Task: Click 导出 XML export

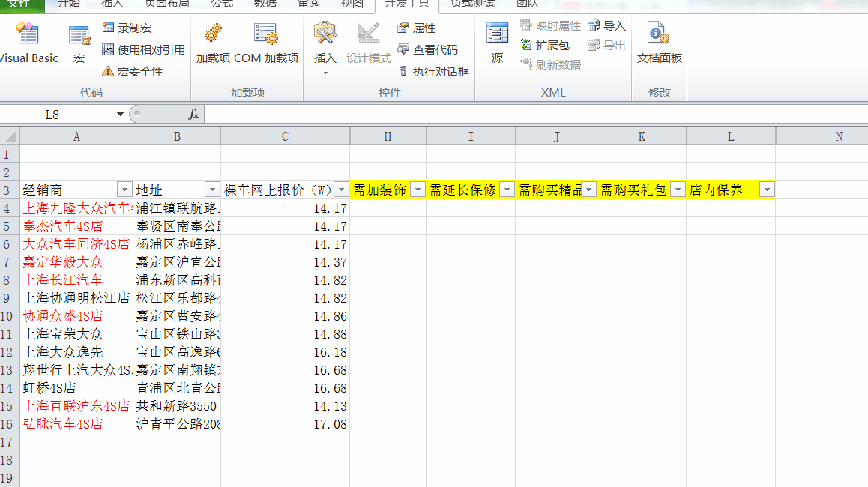Action: click(x=606, y=46)
